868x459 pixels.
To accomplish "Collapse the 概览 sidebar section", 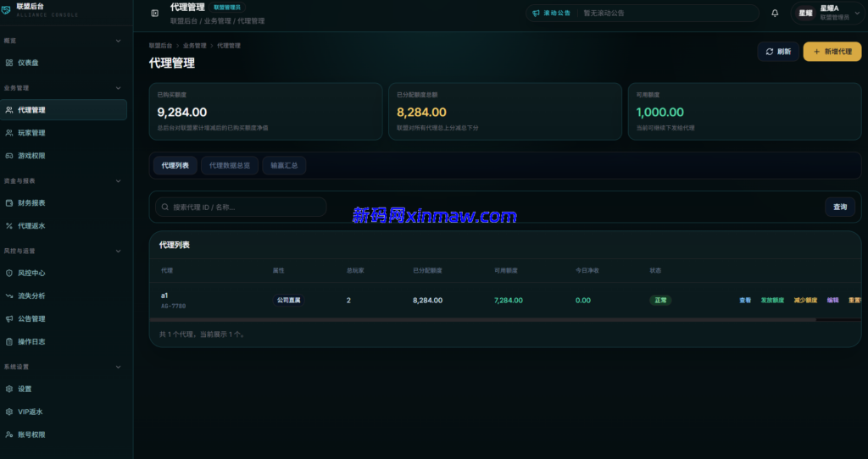I will tap(118, 41).
